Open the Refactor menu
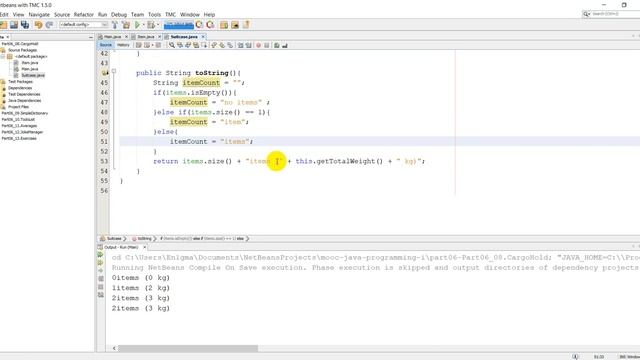 point(84,14)
